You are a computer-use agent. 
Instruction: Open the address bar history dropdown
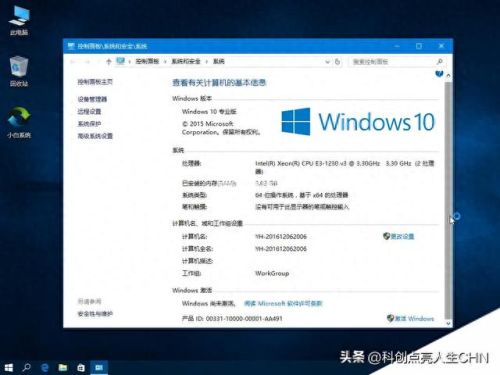(x=327, y=62)
